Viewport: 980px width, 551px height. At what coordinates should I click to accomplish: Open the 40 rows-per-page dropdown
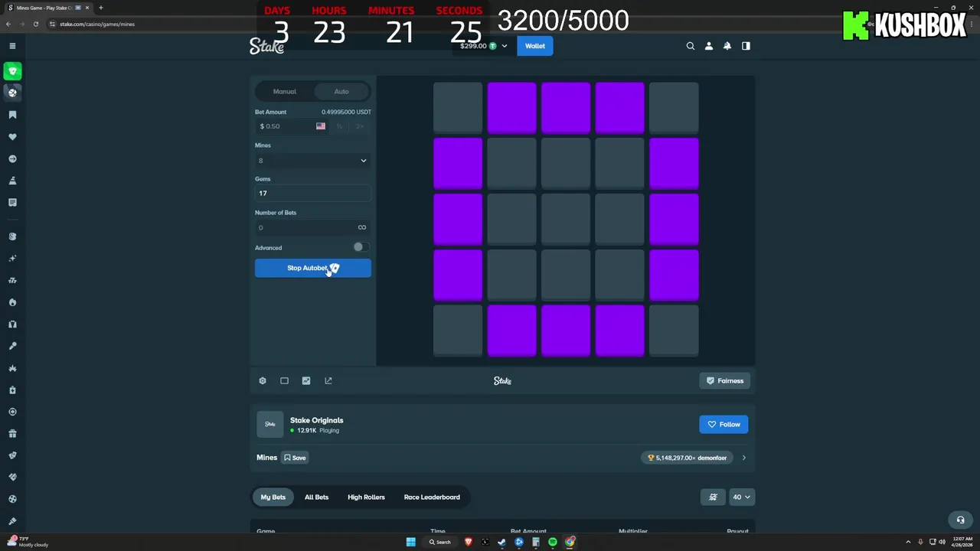[741, 497]
